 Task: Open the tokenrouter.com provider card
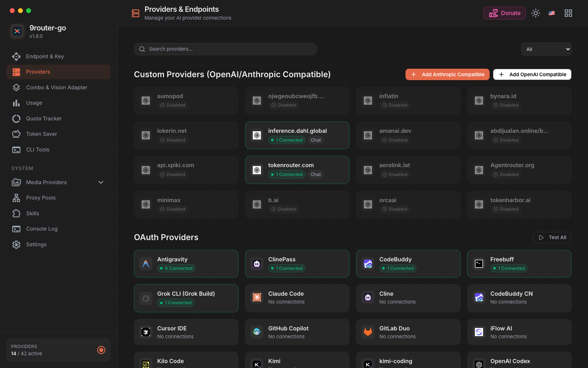297,170
